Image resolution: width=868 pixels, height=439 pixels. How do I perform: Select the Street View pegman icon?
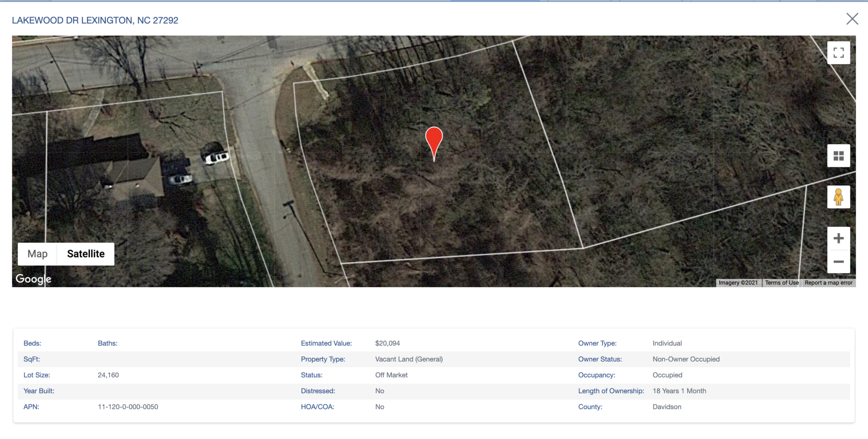839,197
